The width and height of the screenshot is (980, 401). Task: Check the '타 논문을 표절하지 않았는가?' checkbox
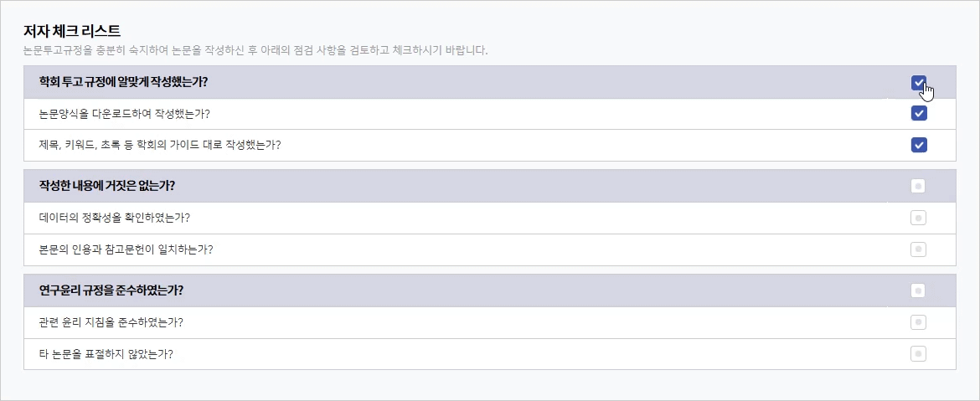point(918,353)
